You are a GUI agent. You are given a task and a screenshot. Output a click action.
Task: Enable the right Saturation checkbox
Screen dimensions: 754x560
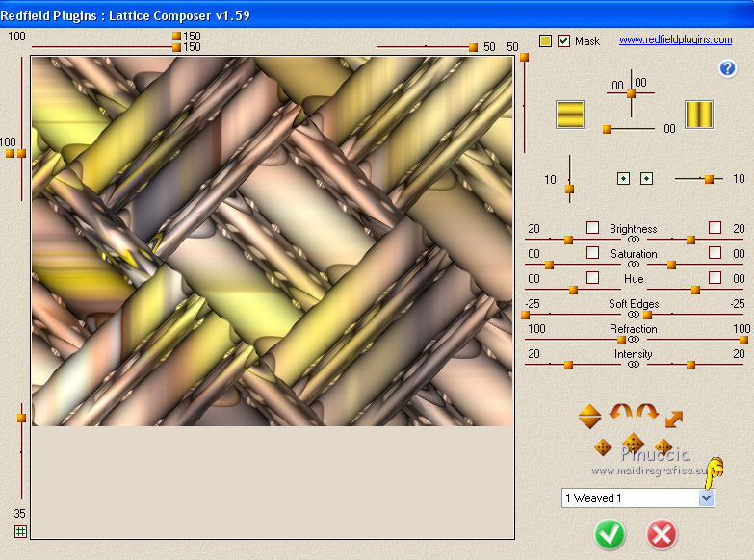click(715, 252)
